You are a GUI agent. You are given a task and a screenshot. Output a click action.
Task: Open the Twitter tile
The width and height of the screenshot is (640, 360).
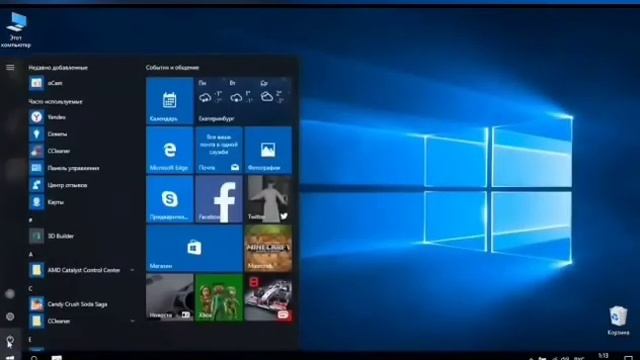coord(268,199)
